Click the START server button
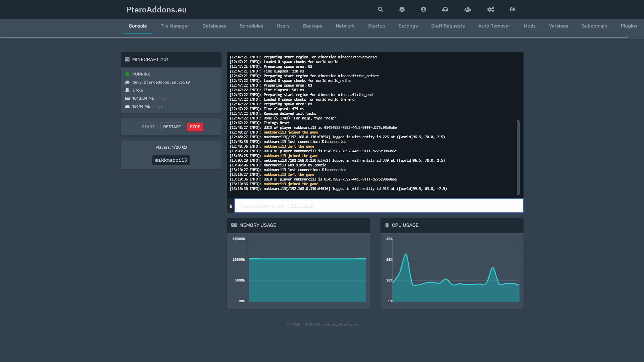The height and width of the screenshot is (362, 644). point(148,127)
